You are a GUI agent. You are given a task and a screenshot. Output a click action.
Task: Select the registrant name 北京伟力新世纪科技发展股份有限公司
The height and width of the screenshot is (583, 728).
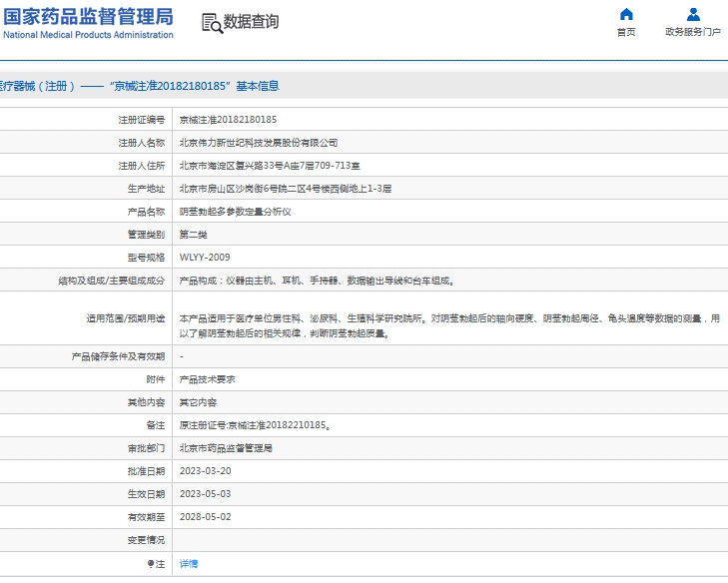pos(258,143)
